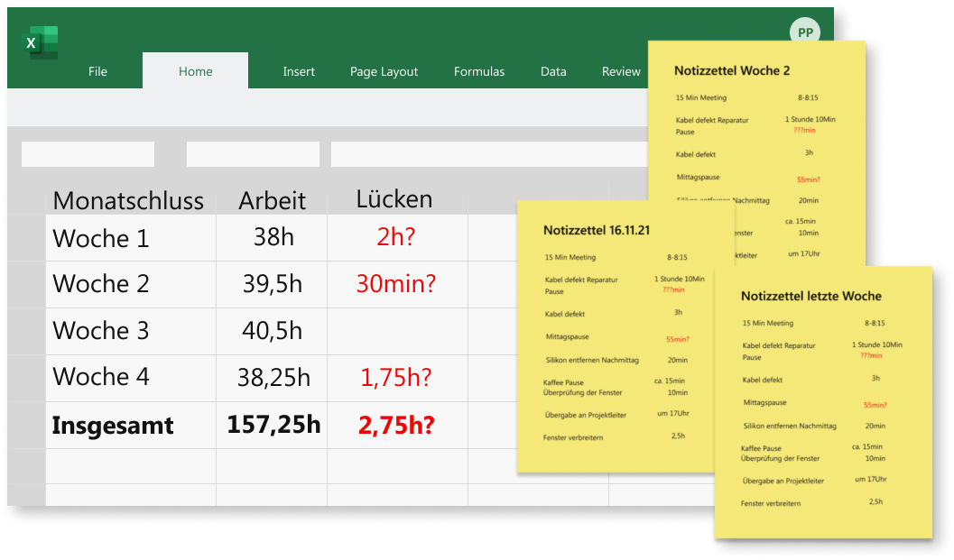Click Kabel defekt Reparatur in the letzte Woche note
Viewport: 954px width, 560px height.
coord(779,346)
